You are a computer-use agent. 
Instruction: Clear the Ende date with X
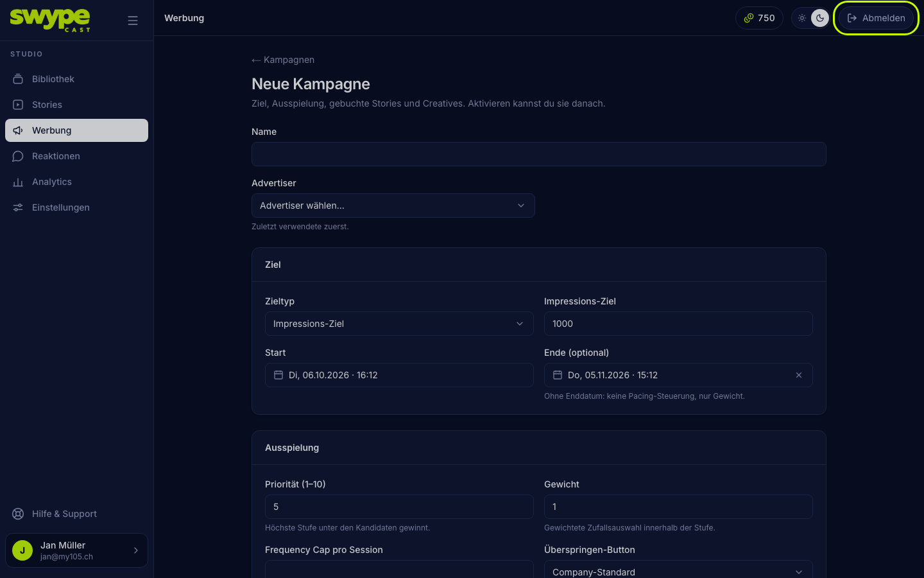pyautogui.click(x=799, y=375)
